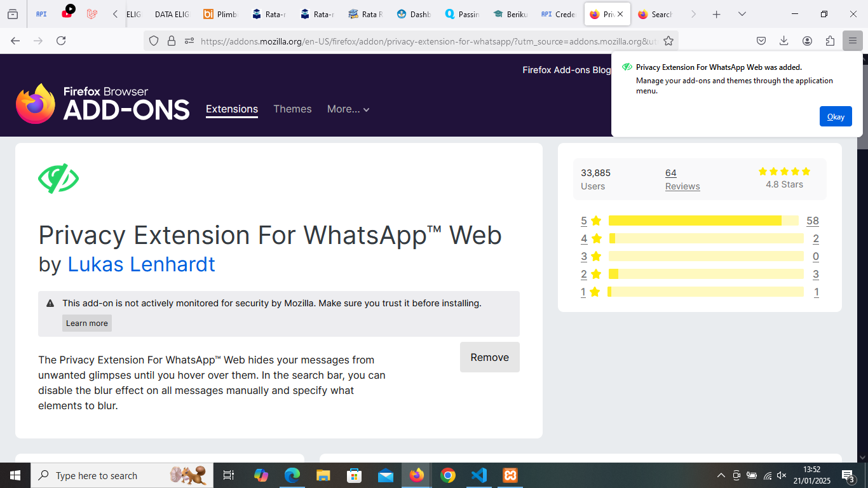Viewport: 868px width, 488px height.
Task: Open the Windows Start menu
Action: (15, 475)
